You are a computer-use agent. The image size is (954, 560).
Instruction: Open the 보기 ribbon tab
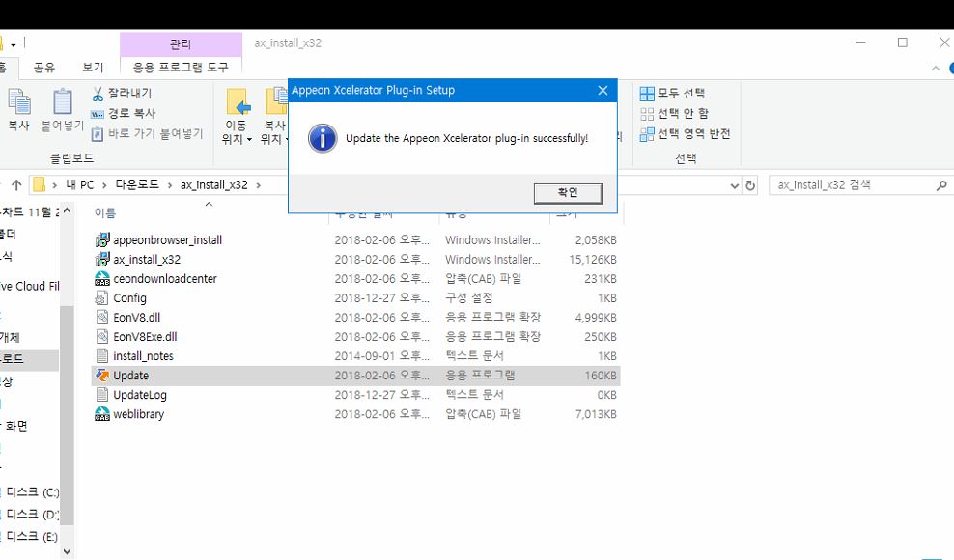[x=93, y=67]
